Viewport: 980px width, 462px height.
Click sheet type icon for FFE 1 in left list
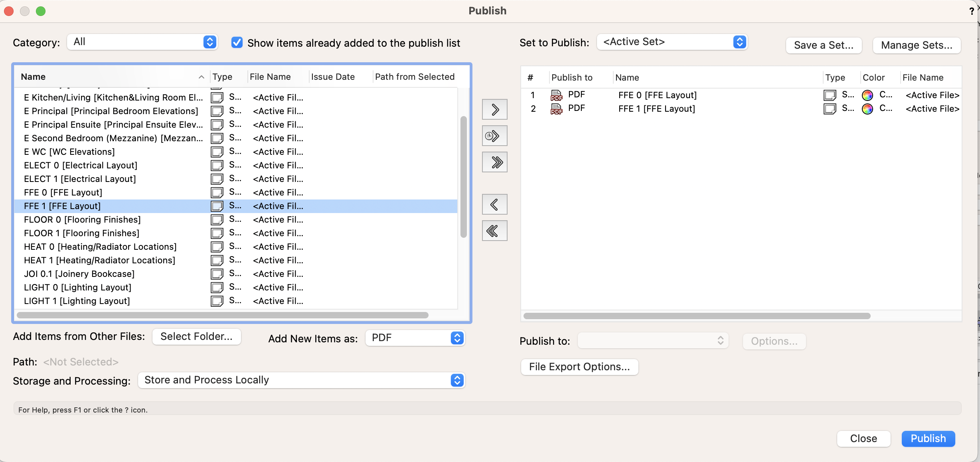[217, 206]
